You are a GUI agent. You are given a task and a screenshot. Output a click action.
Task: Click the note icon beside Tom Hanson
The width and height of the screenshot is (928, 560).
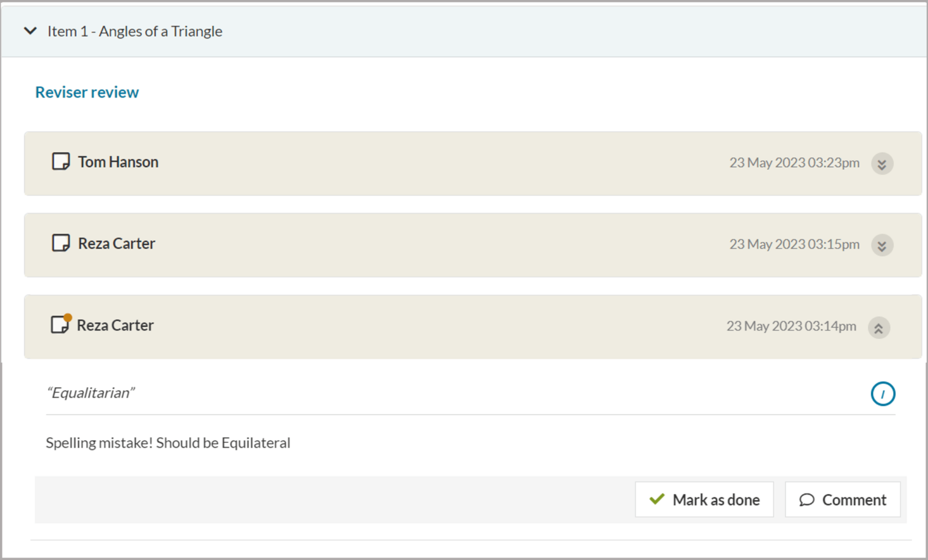tap(60, 161)
